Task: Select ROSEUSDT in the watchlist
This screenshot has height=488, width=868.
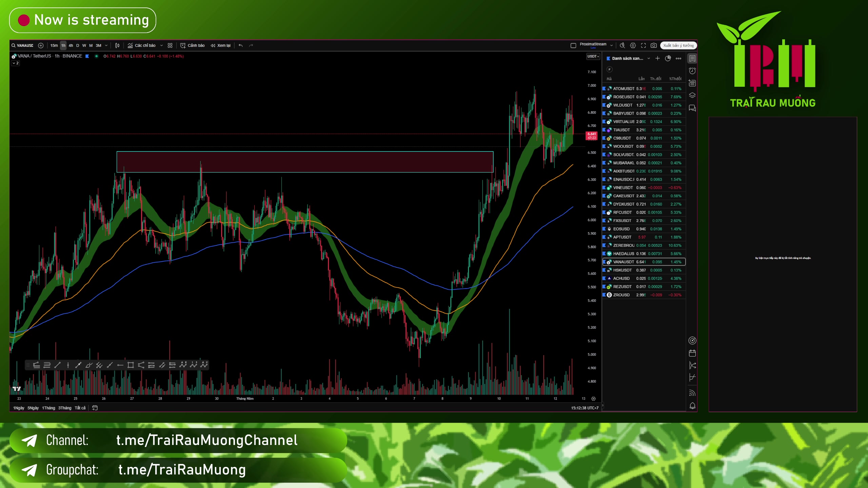Action: (x=644, y=97)
